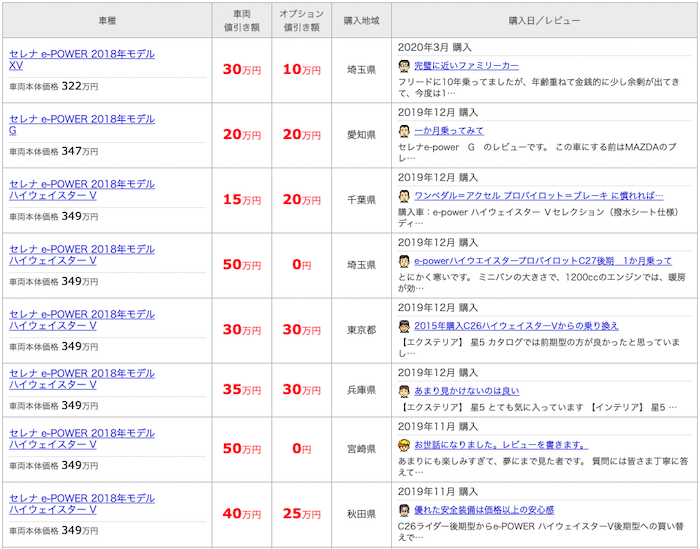Open the review お世話になりました。レビューを書きます。
The width and height of the screenshot is (700, 549).
[x=501, y=445]
